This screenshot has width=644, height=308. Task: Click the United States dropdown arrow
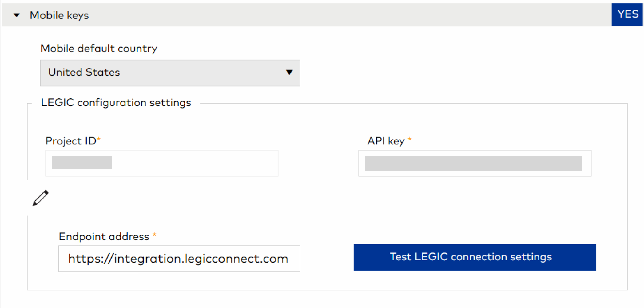click(x=289, y=73)
